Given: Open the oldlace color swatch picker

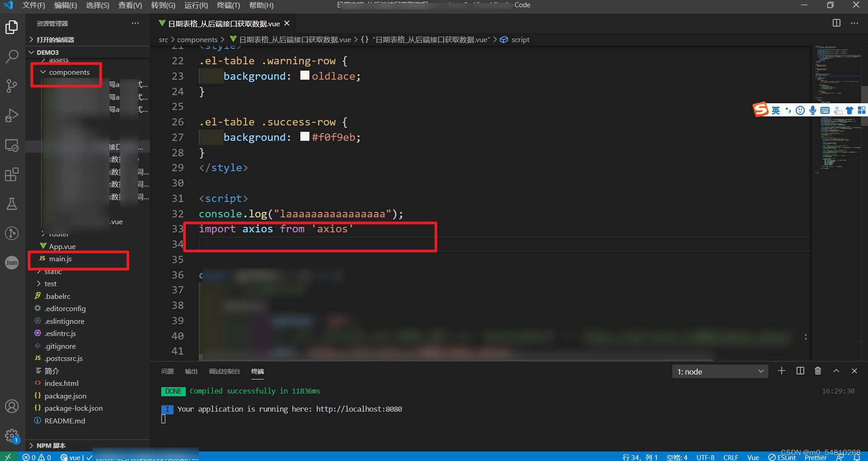Looking at the screenshot, I should (305, 75).
